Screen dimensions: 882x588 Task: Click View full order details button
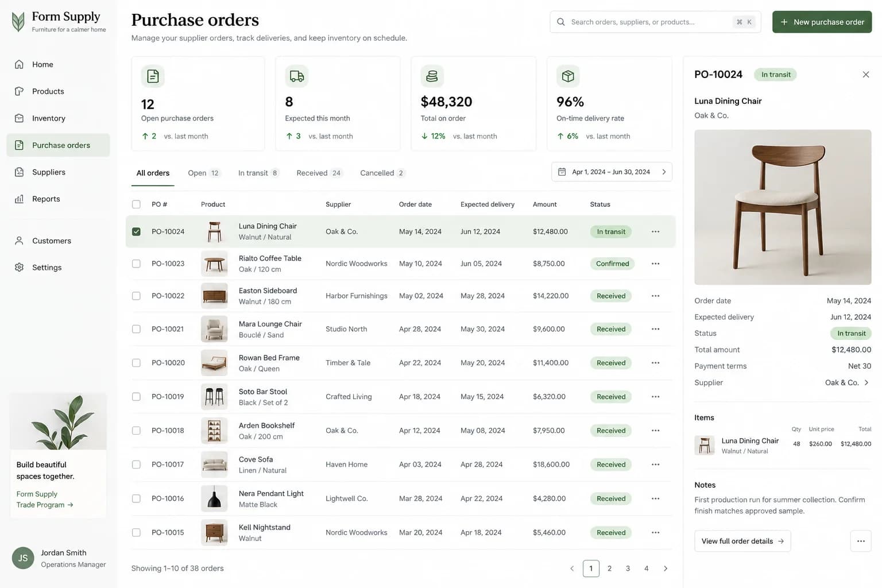tap(742, 541)
